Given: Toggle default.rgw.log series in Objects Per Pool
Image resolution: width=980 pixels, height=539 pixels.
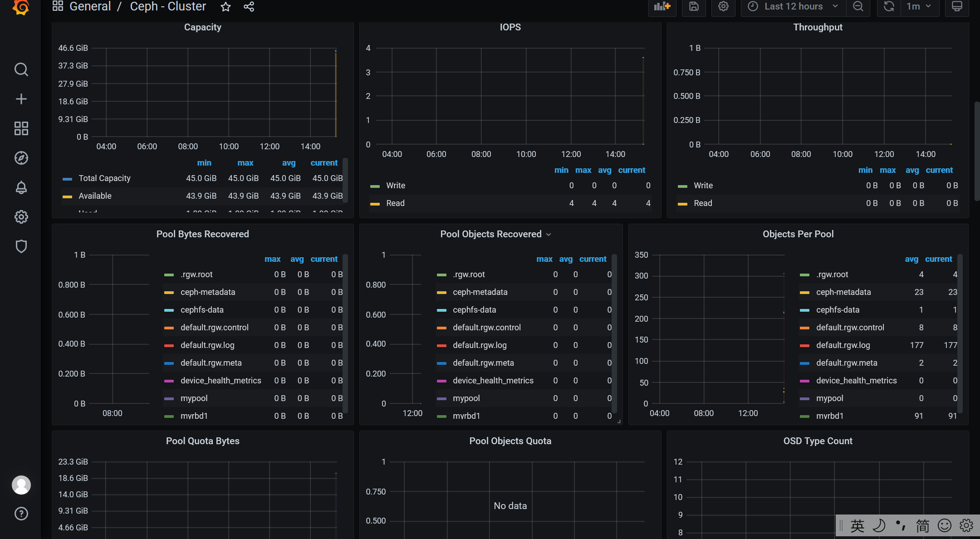Looking at the screenshot, I should tap(843, 345).
